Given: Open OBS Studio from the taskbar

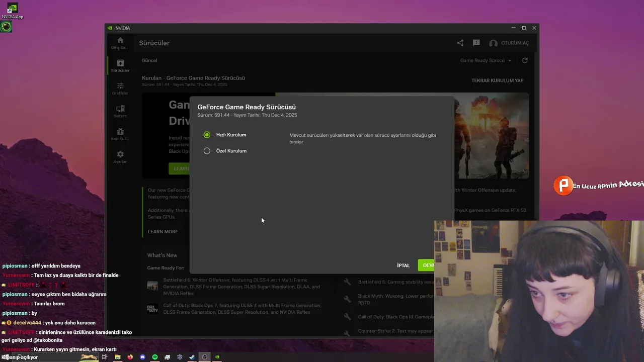Looking at the screenshot, I should pyautogui.click(x=204, y=357).
